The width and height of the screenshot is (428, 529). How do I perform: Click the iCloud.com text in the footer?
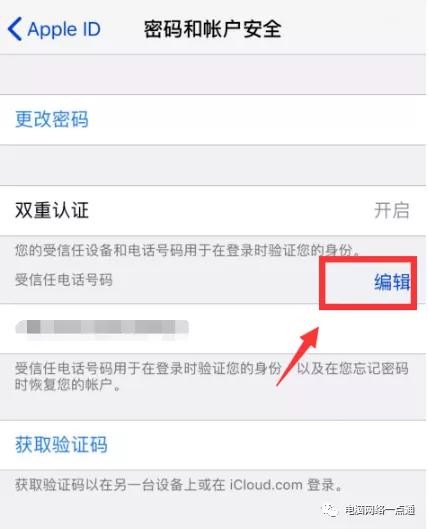266,485
